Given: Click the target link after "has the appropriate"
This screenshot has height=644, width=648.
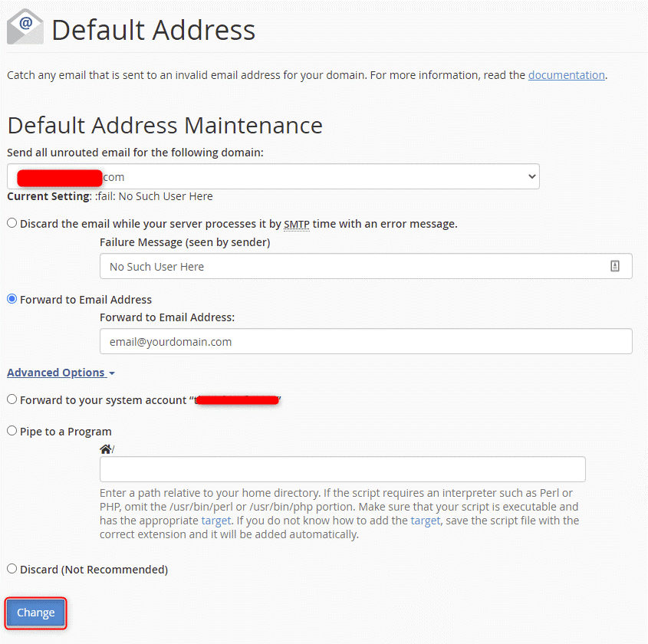Looking at the screenshot, I should [214, 521].
